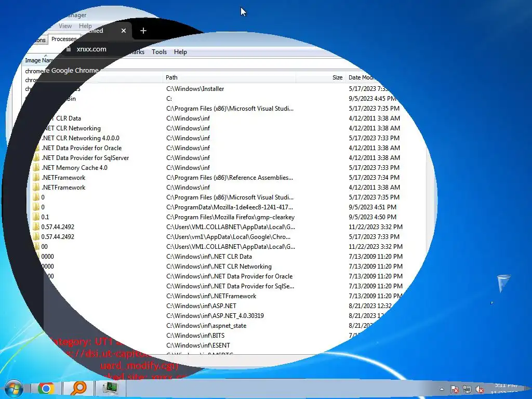
Task: Switch to Task Manager taskbar icon
Action: [x=110, y=389]
